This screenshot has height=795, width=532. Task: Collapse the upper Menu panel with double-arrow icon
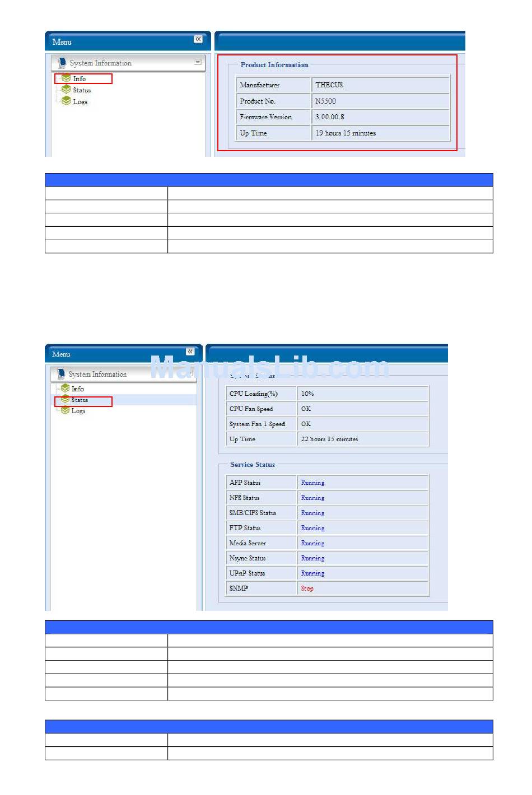[198, 39]
